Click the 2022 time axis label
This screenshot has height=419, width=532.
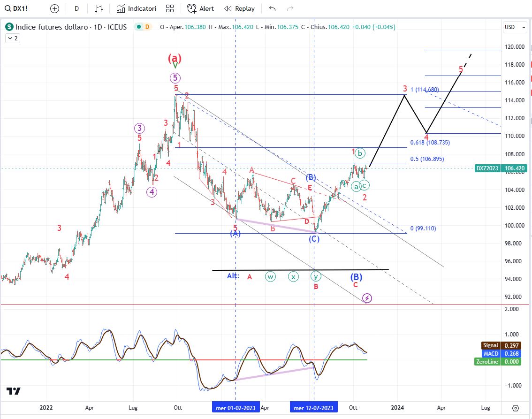(46, 407)
